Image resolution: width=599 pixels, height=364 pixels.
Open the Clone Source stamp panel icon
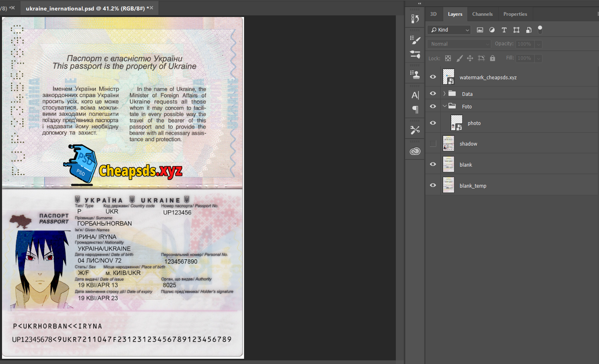[415, 74]
